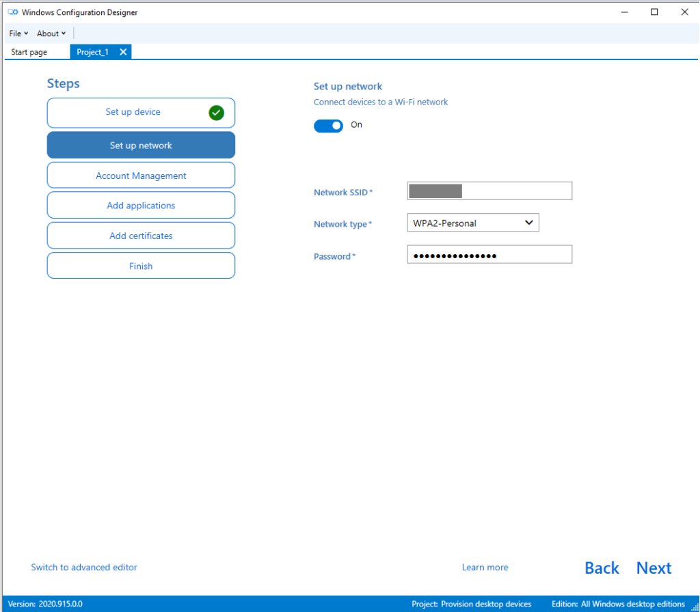Screen dimensions: 700x612
Task: Open the Account Management step
Action: (141, 176)
